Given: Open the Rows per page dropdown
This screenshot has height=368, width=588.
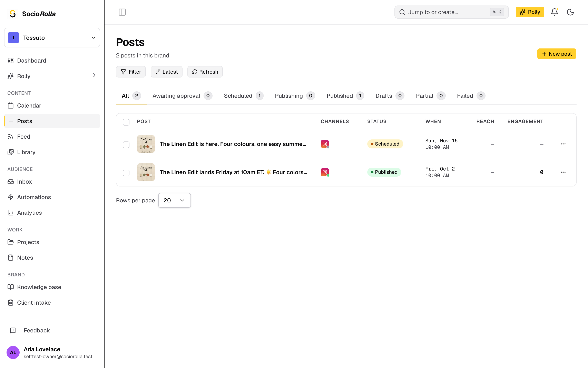Looking at the screenshot, I should click(174, 200).
